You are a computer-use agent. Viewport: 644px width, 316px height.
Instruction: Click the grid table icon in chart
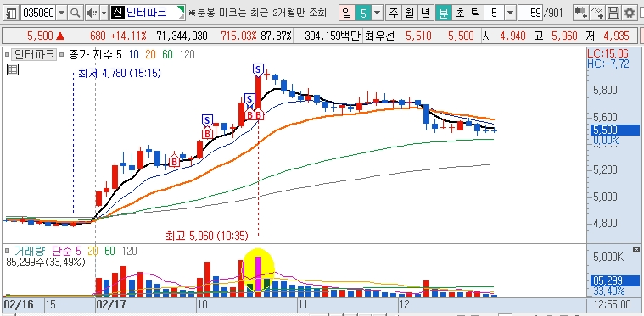coord(13,69)
